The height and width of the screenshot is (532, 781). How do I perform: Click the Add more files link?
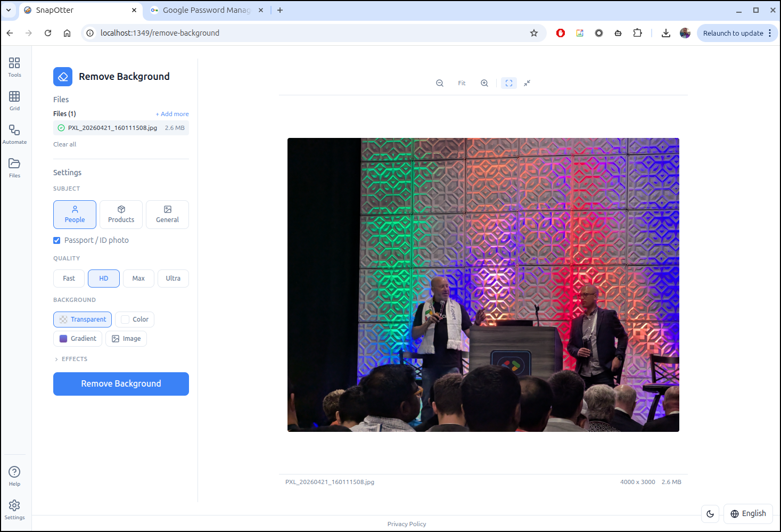tap(172, 114)
